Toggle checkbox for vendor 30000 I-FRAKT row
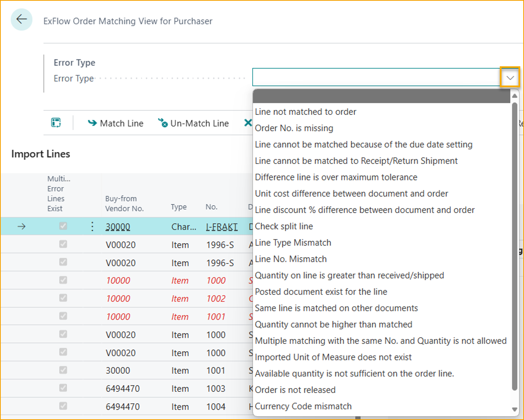Screen dimensions: 524x420 coord(63,226)
